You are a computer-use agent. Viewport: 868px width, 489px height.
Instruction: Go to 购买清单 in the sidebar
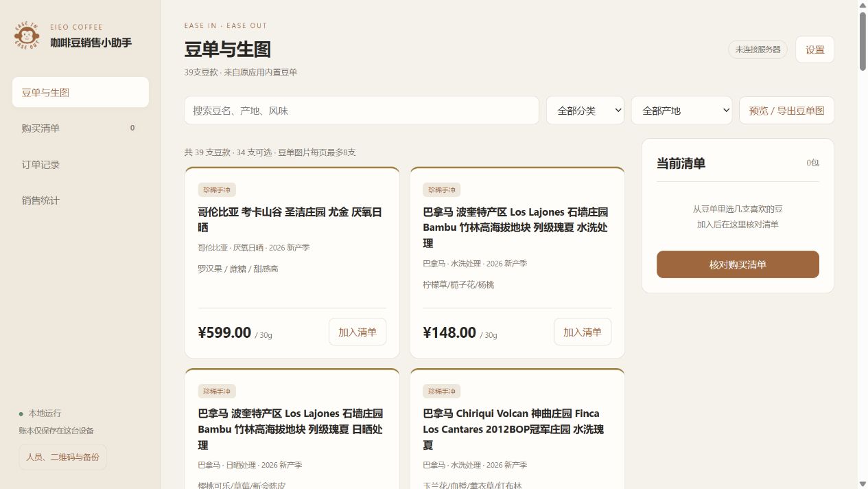click(x=80, y=128)
